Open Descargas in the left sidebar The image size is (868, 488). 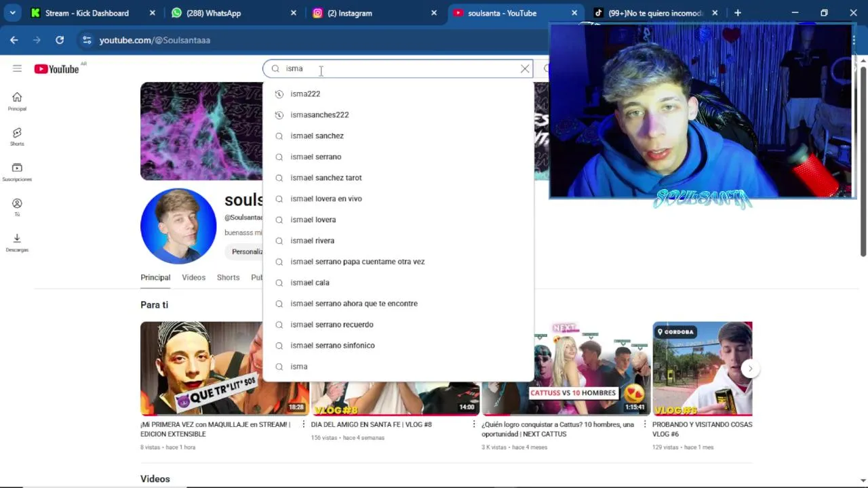pyautogui.click(x=17, y=243)
